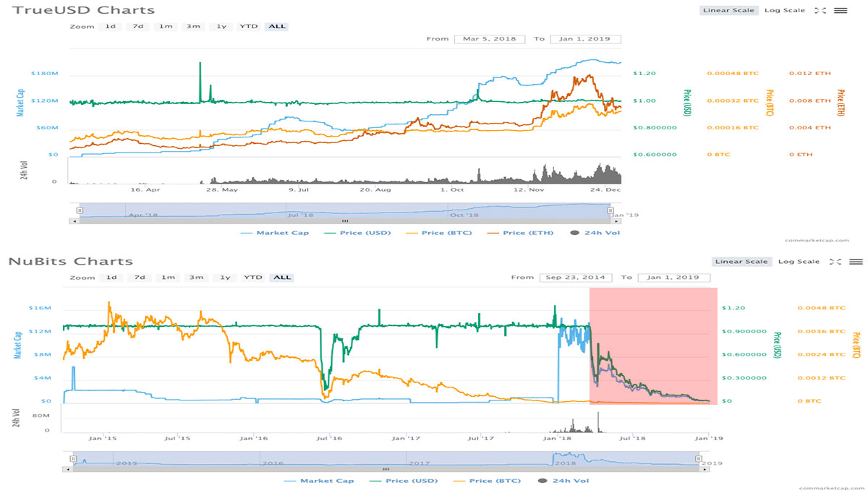Select Linear Scale on TrueUSD chart

pos(728,11)
